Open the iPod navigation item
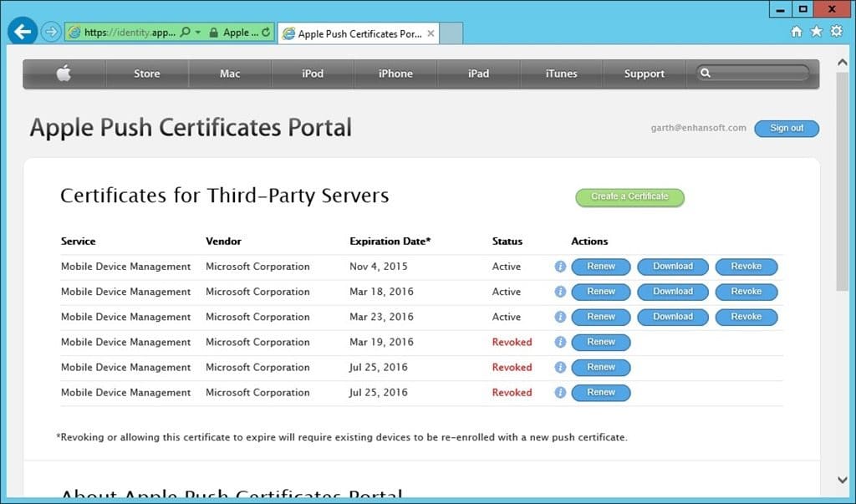This screenshot has height=504, width=856. (x=313, y=74)
